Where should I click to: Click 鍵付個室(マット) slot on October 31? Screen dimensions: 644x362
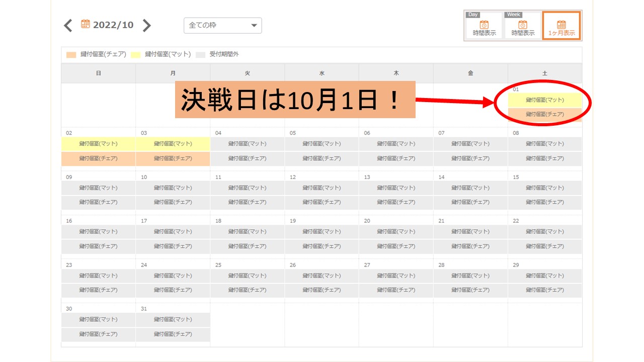coord(173,320)
